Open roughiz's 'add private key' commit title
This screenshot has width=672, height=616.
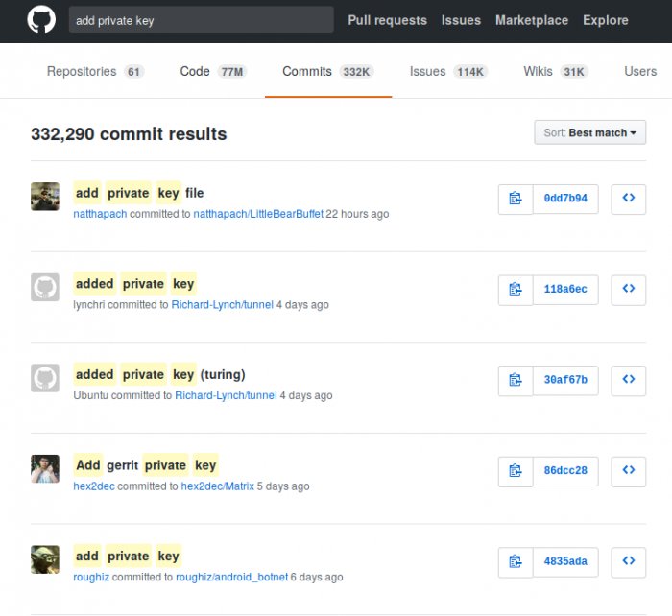pyautogui.click(x=128, y=557)
